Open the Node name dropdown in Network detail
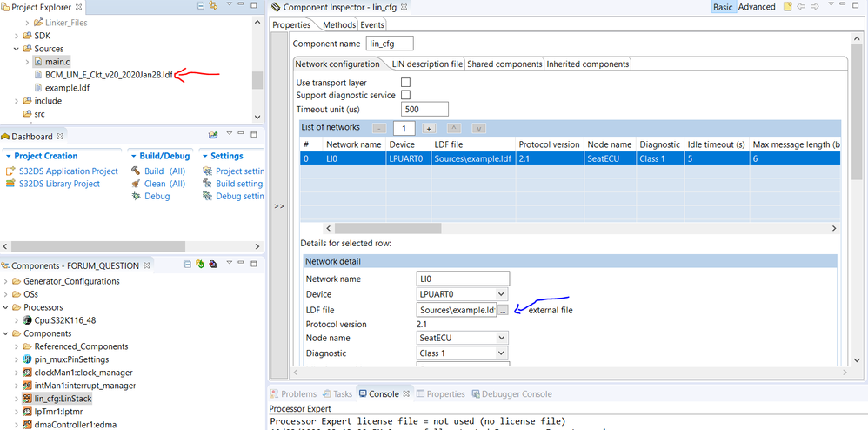The height and width of the screenshot is (430, 868). (x=501, y=338)
